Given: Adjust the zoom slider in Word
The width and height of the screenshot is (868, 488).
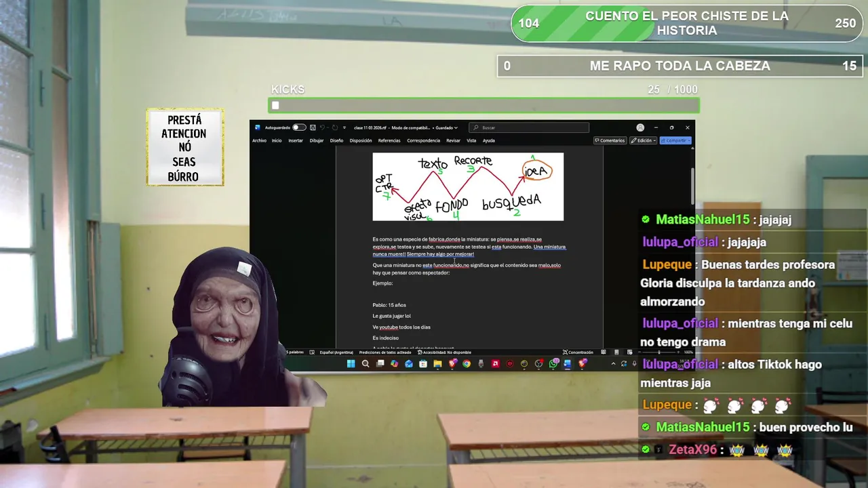Looking at the screenshot, I should point(659,352).
